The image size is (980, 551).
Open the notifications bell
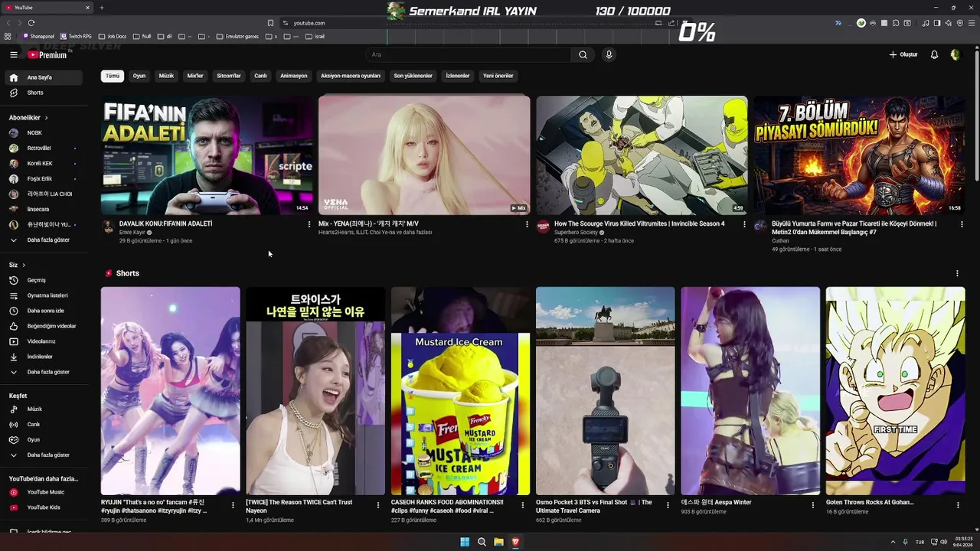(934, 54)
